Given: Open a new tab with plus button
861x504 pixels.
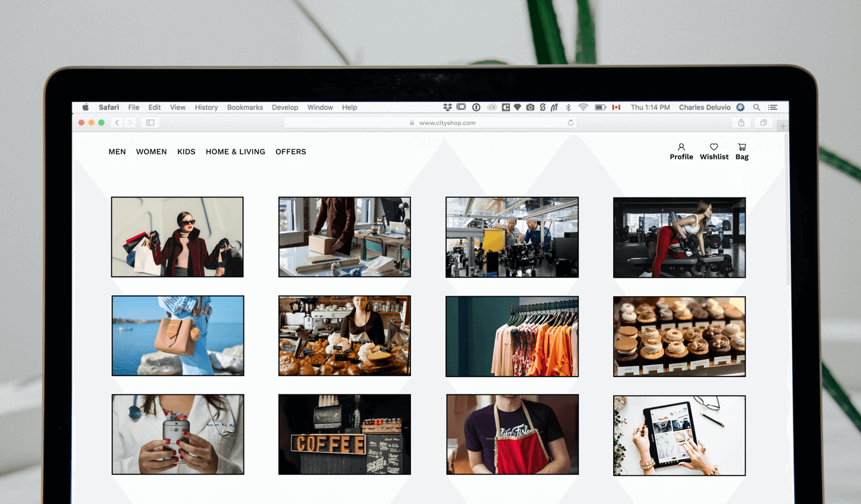Looking at the screenshot, I should click(x=783, y=126).
